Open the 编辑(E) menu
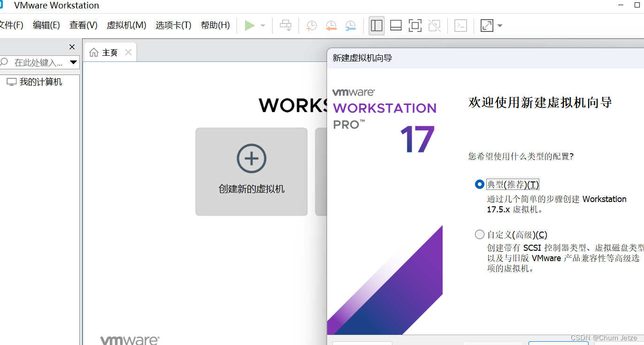644x345 pixels. point(46,25)
